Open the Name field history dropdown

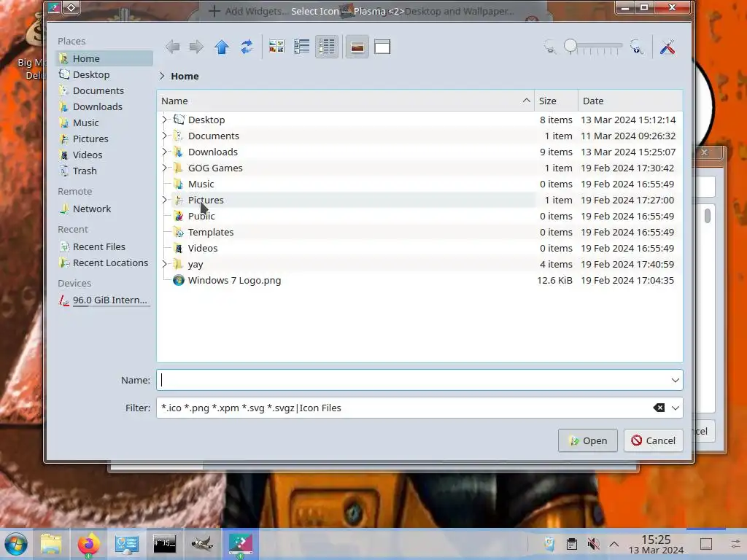(675, 380)
